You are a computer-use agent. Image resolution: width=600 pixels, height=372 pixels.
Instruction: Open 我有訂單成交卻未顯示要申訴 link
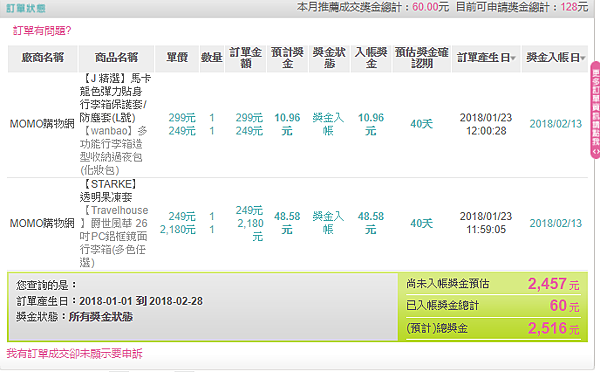click(75, 354)
